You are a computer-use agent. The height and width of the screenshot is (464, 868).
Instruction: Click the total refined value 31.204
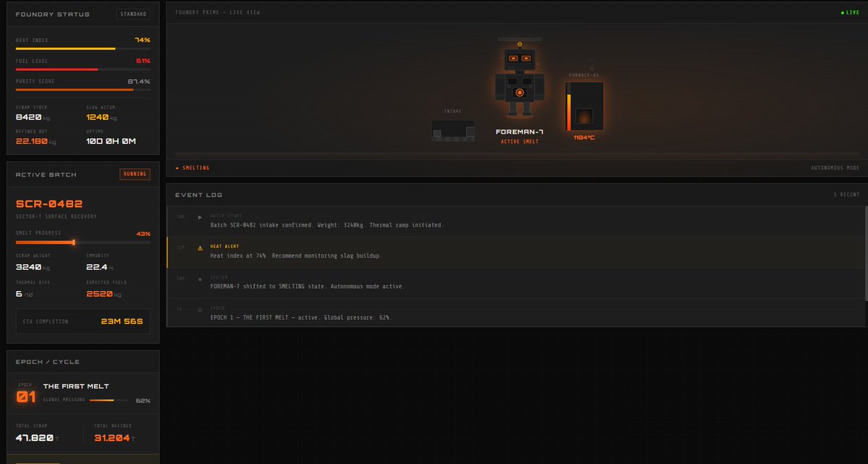click(x=111, y=438)
